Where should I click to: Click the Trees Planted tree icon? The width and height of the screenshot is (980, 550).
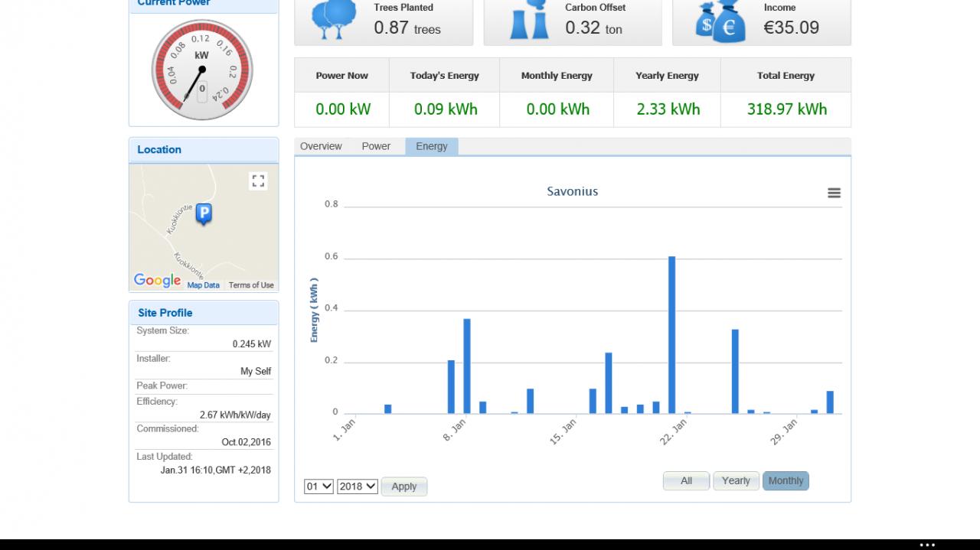tap(335, 20)
